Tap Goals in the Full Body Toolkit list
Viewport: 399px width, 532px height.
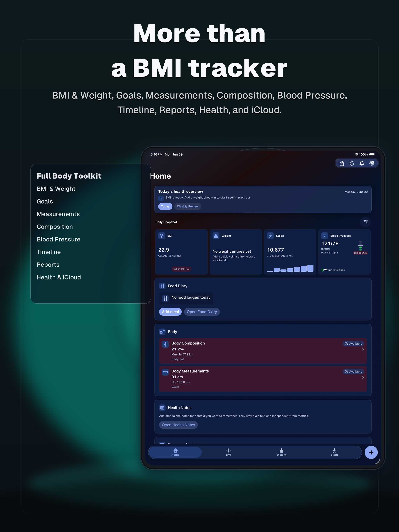[45, 202]
